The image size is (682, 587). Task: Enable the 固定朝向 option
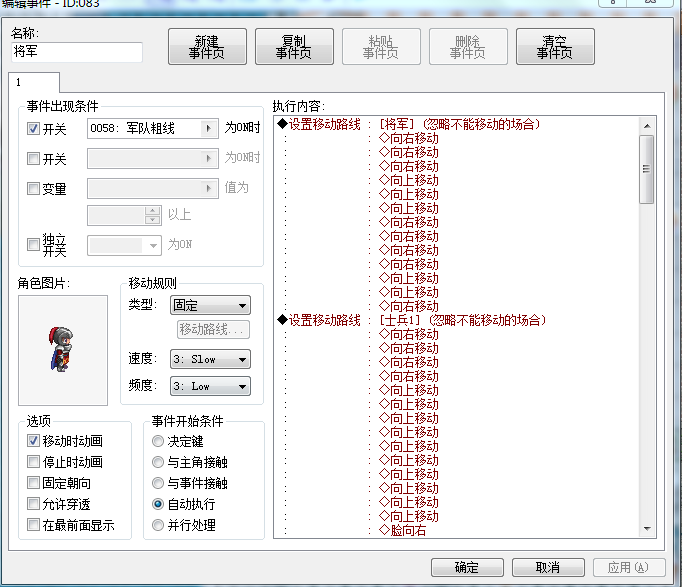coord(33,483)
